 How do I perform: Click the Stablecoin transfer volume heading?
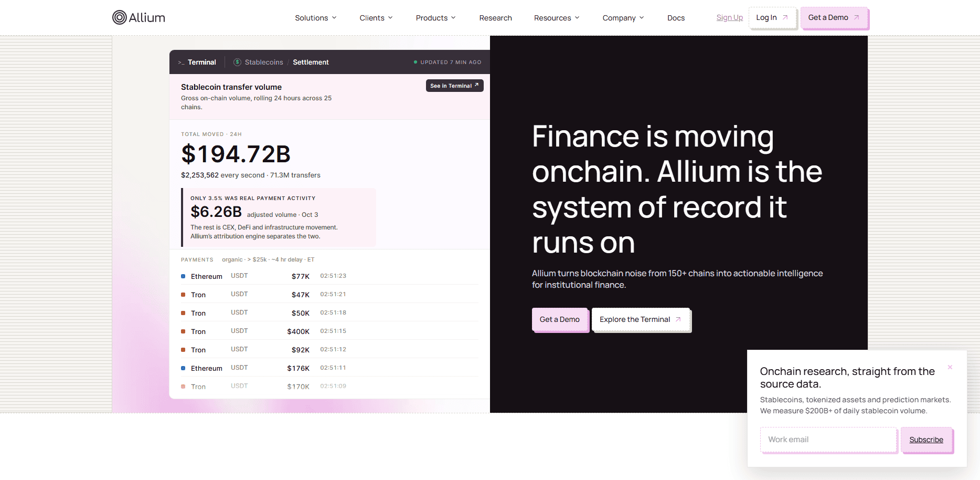[x=231, y=87]
